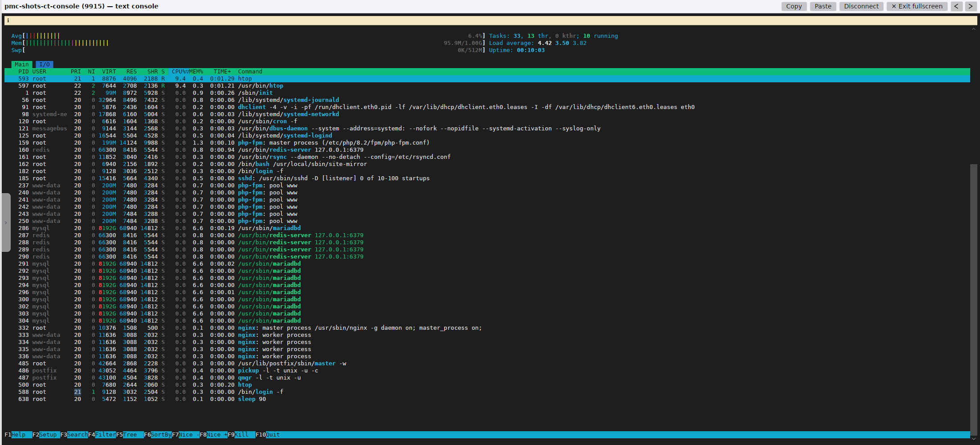Click F9 Kill in function bar
The height and width of the screenshot is (445, 980).
(241, 435)
